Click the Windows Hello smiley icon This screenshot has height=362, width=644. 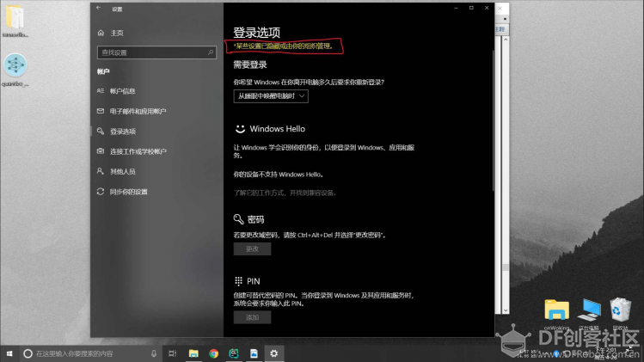click(x=240, y=129)
